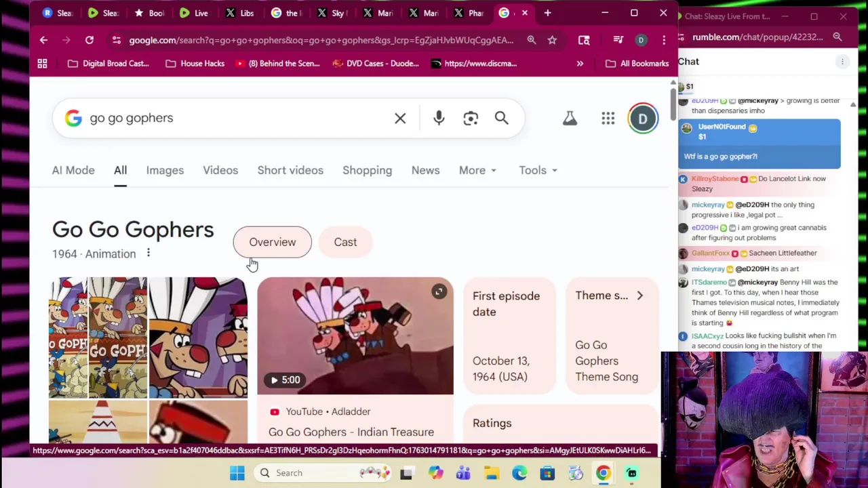Expand the Tools dropdown

click(538, 170)
